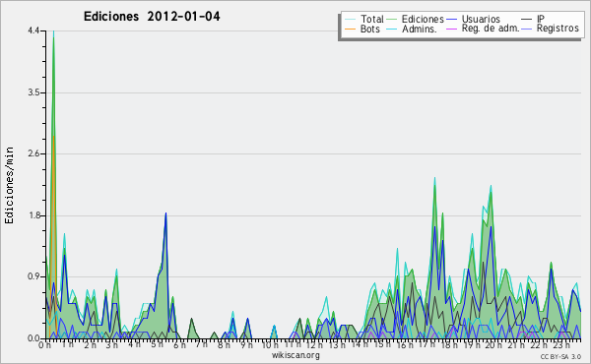Screen dimensions: 591x364
Task: Select the Usuarios legend label
Action: [x=481, y=19]
